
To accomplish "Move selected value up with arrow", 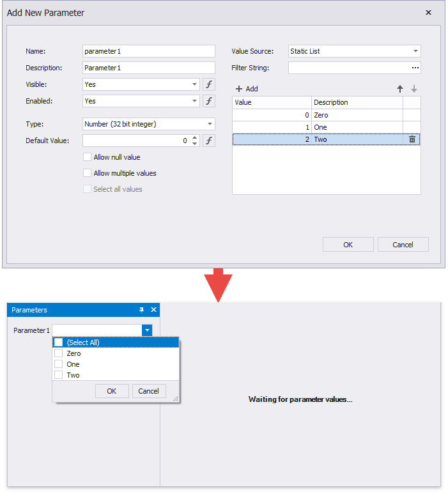I will click(399, 89).
